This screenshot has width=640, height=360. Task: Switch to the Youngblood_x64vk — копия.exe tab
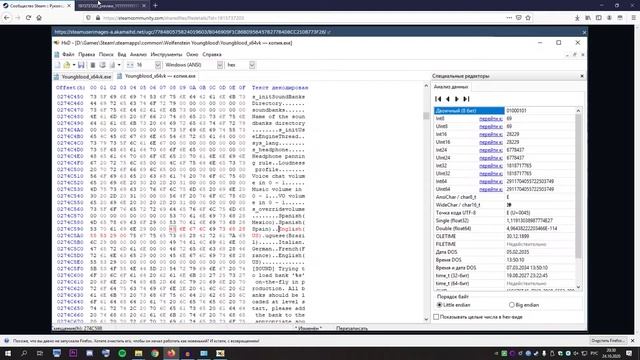click(x=156, y=76)
